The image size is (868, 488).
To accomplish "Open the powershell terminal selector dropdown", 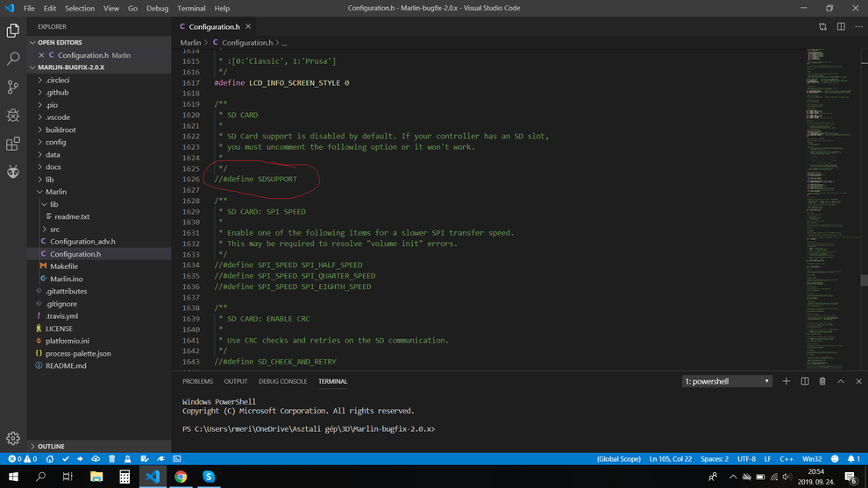I will (727, 381).
